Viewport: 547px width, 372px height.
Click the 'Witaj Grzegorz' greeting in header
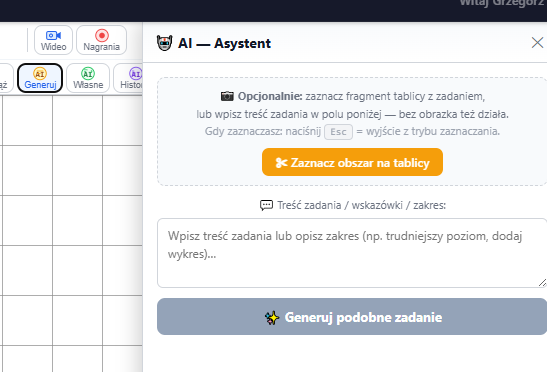(x=503, y=3)
